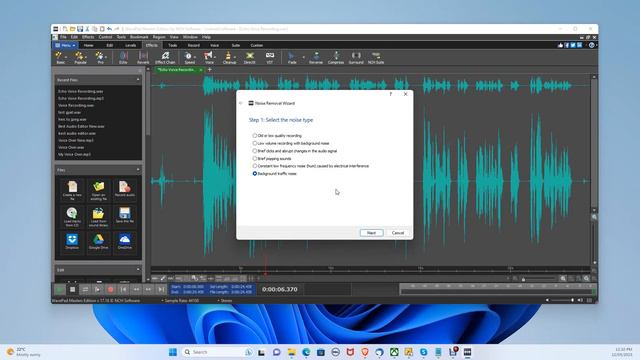Click Load from sound library icon

[x=98, y=217]
